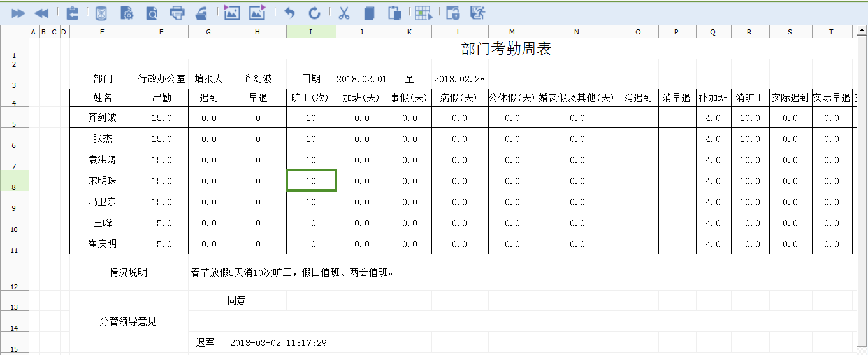Undo the last action
Image resolution: width=868 pixels, height=355 pixels.
point(290,13)
